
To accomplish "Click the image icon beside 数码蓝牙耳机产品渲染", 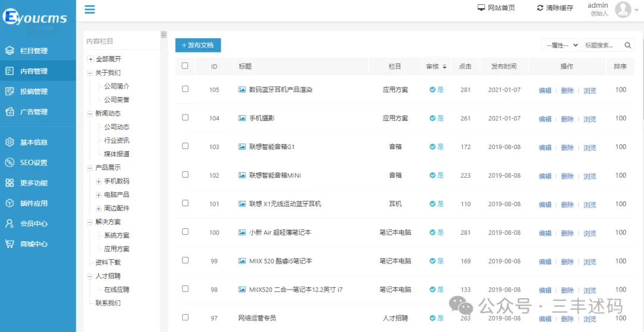I will tap(242, 89).
